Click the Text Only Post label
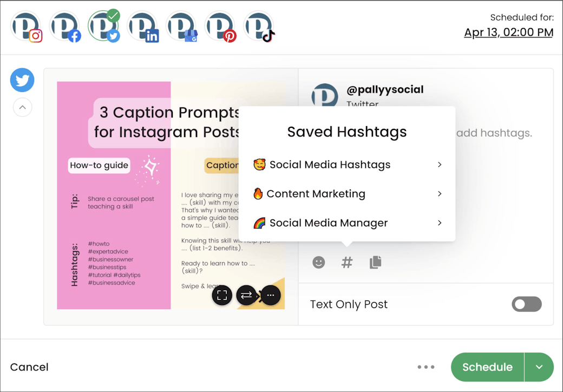563x392 pixels. tap(349, 304)
